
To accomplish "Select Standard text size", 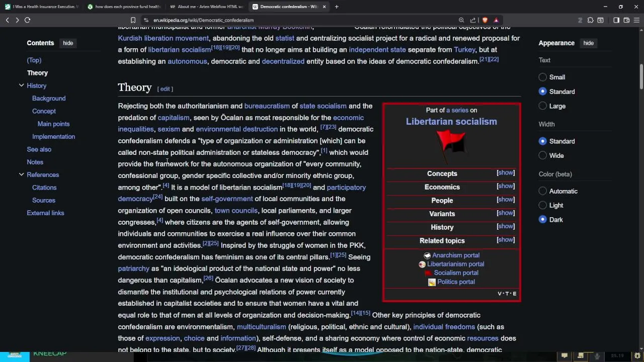I will 542,92.
